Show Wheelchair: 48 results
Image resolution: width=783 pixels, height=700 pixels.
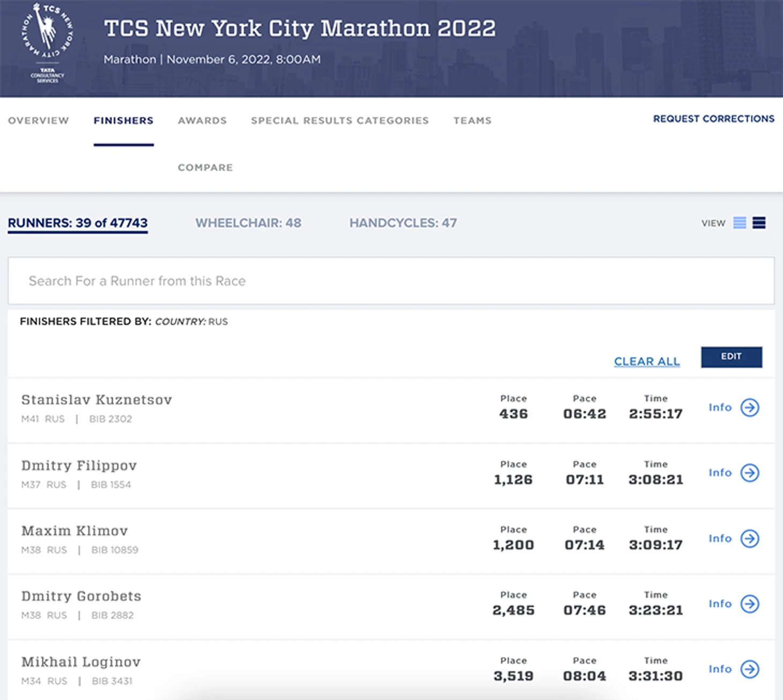248,223
